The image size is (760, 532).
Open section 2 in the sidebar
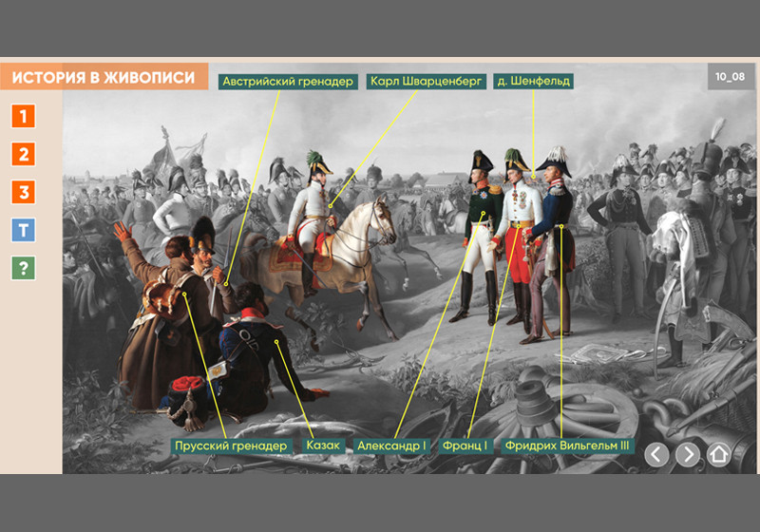(x=24, y=155)
